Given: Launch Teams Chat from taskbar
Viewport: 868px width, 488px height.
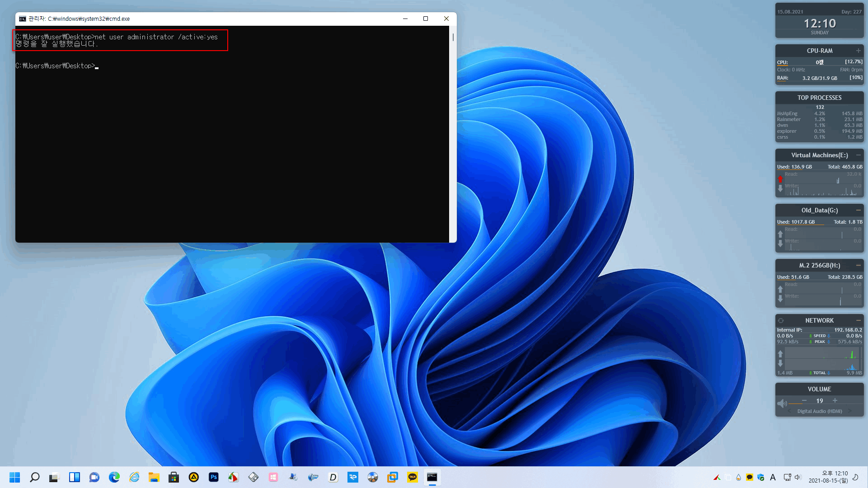Looking at the screenshot, I should pos(94,477).
